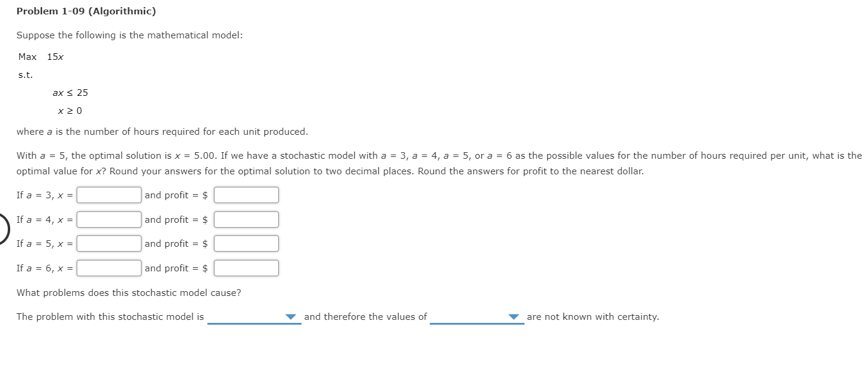Click the s.t. label text

24,74
